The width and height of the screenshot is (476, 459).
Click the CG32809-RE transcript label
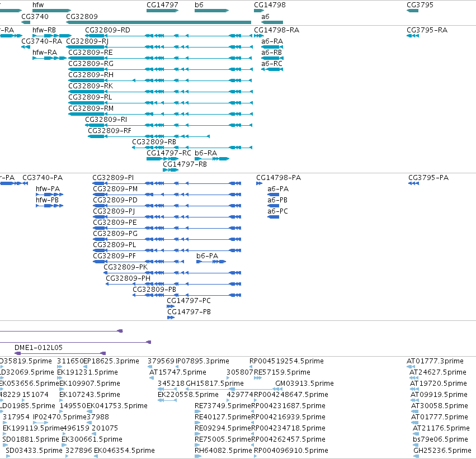(x=91, y=53)
